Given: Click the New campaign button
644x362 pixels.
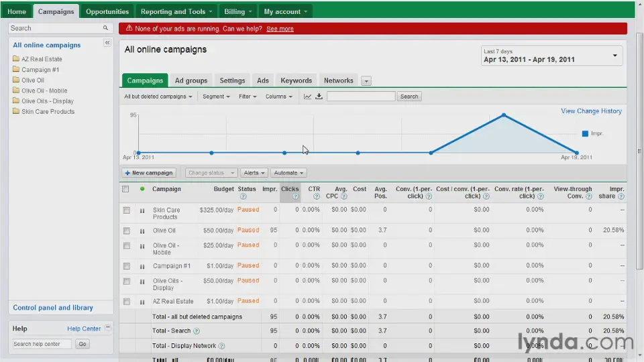Looking at the screenshot, I should (x=149, y=173).
